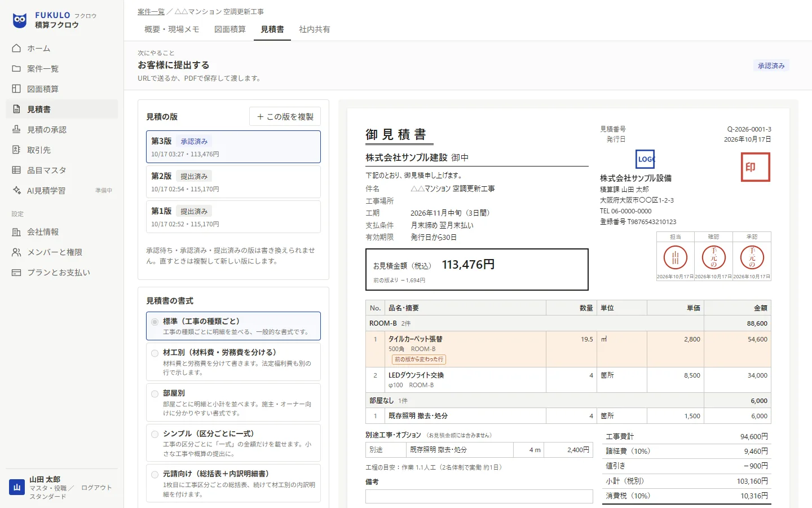Click the red 印 company seal
Screen dimensions: 812x508
point(756,167)
